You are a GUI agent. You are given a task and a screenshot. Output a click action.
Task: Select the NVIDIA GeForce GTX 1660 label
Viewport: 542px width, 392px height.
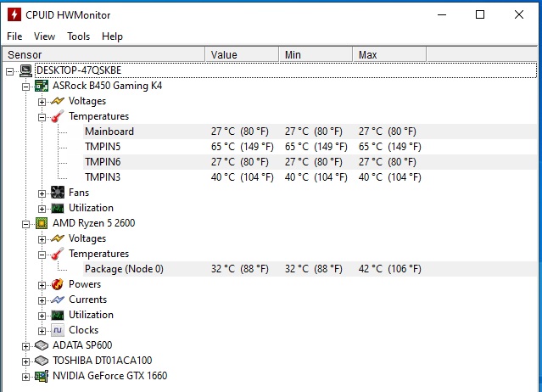pos(110,376)
